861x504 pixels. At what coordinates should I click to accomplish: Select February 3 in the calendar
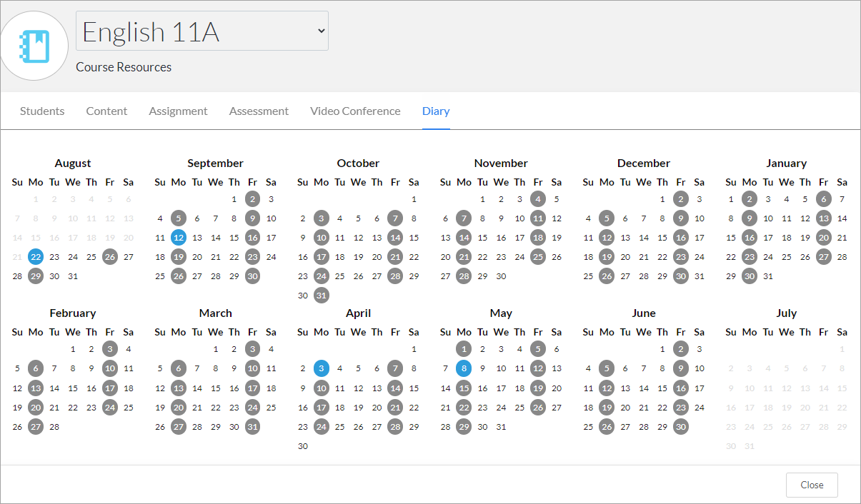point(110,349)
